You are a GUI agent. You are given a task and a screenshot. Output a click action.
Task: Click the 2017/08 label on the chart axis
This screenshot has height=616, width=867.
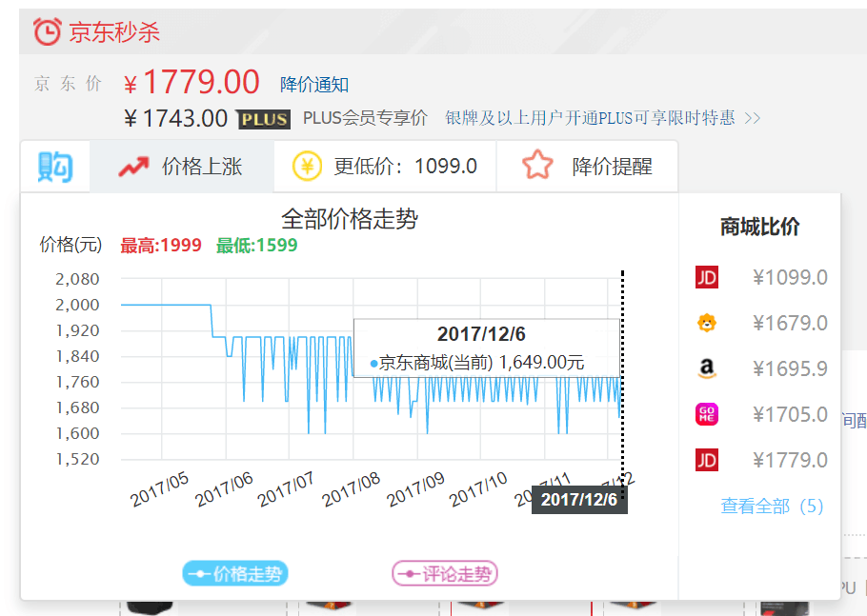[352, 489]
